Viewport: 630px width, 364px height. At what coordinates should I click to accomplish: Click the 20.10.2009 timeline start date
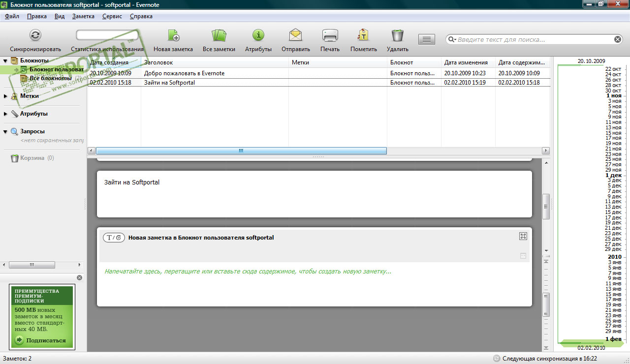(x=591, y=61)
